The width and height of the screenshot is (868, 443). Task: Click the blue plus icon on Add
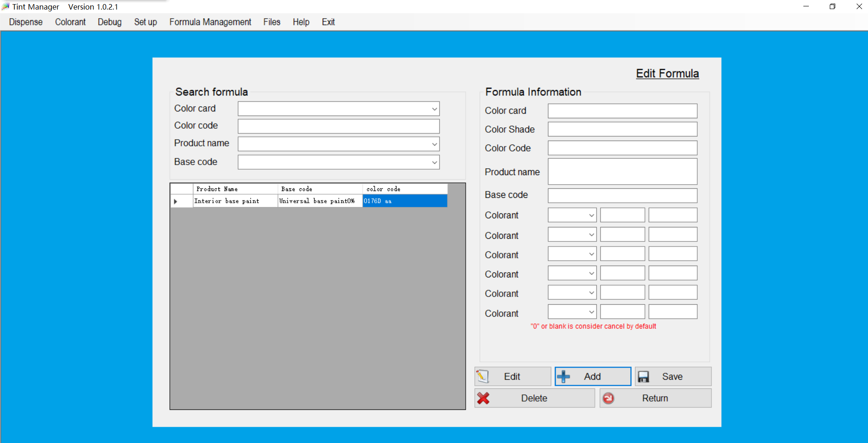pos(563,377)
